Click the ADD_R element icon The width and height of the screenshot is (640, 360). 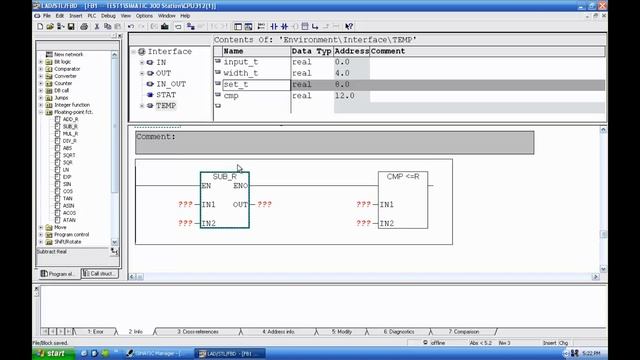click(58, 119)
